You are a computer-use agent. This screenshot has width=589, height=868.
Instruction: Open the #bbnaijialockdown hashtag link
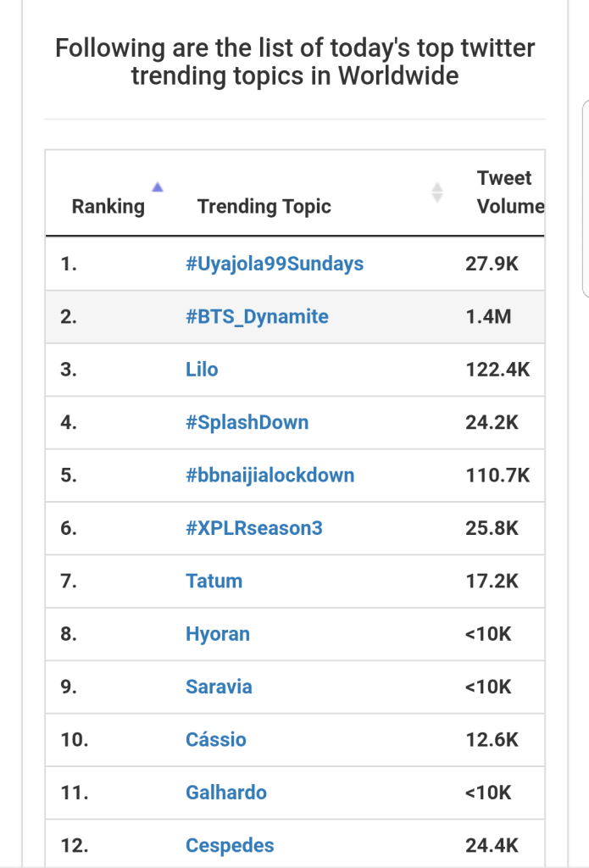coord(269,475)
